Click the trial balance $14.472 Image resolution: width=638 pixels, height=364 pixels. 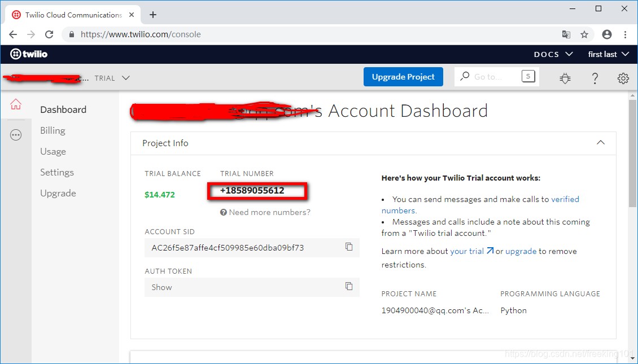[x=159, y=194]
